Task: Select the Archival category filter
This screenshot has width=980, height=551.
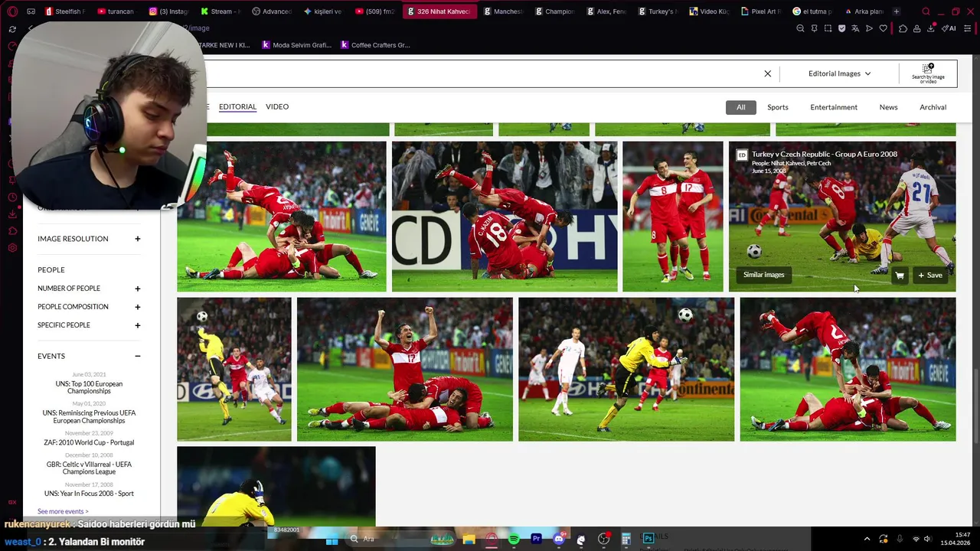Action: click(933, 107)
